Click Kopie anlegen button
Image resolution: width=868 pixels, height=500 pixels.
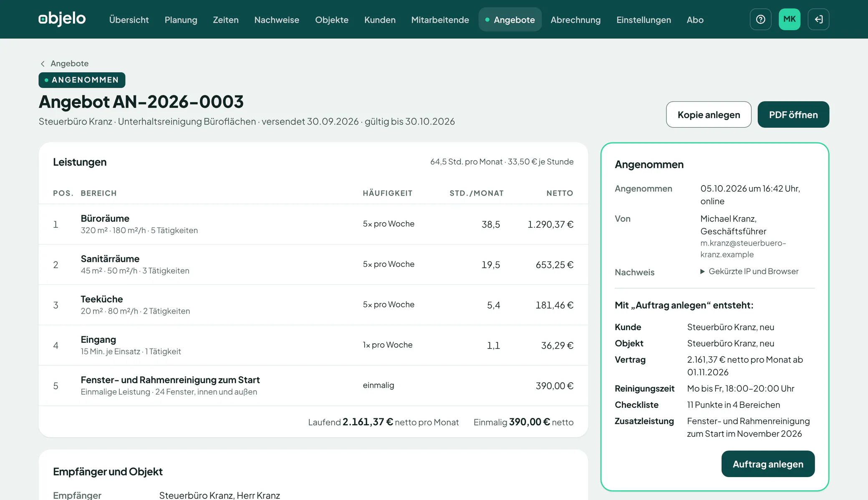(709, 115)
